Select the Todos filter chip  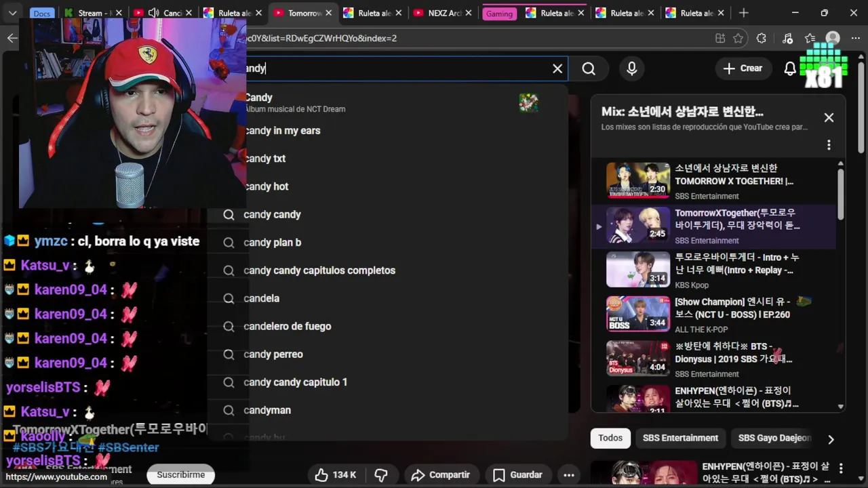tap(610, 438)
